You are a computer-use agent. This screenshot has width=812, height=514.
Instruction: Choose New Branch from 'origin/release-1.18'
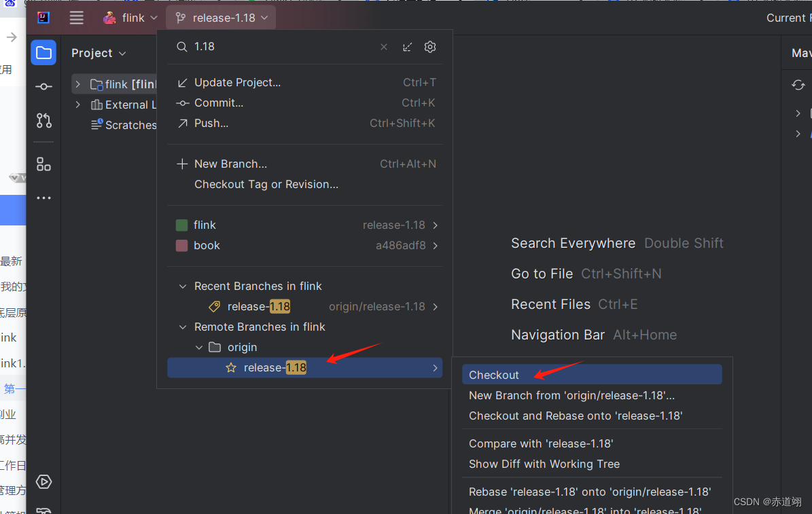click(x=592, y=395)
